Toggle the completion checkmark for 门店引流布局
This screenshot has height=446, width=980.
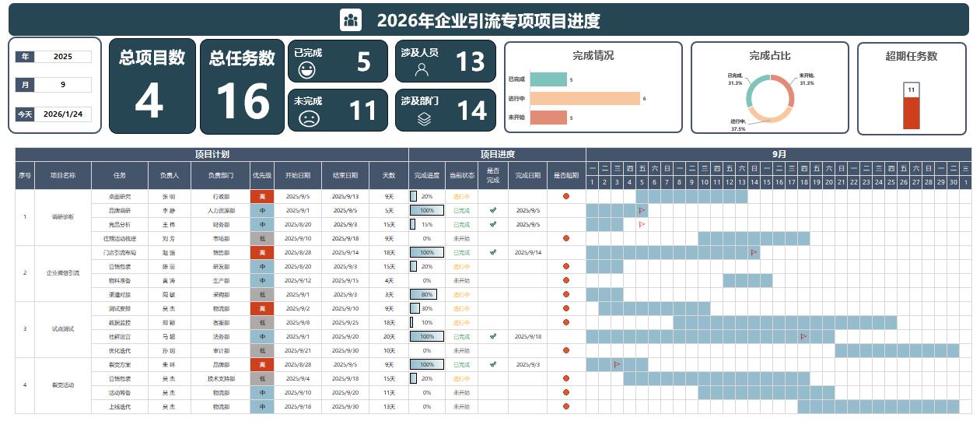492,252
